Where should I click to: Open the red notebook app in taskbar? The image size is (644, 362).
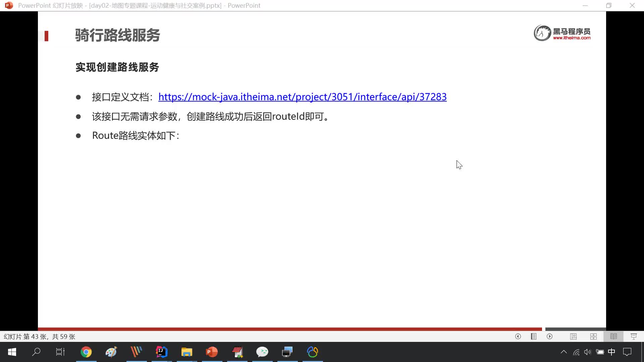point(237,352)
